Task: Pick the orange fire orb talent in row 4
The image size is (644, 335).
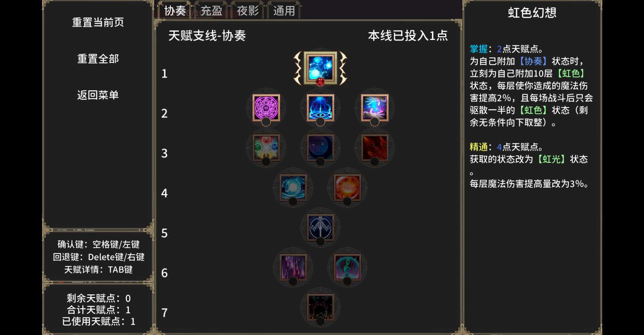Action: (347, 188)
